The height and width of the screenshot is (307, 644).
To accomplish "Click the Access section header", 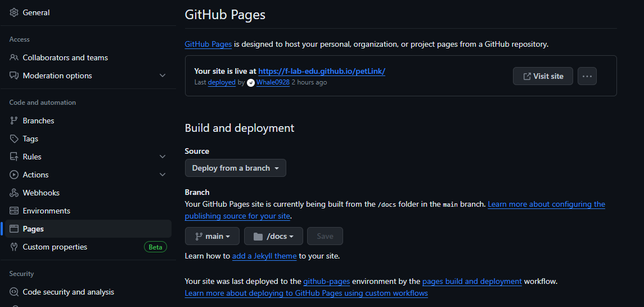I will coord(20,39).
